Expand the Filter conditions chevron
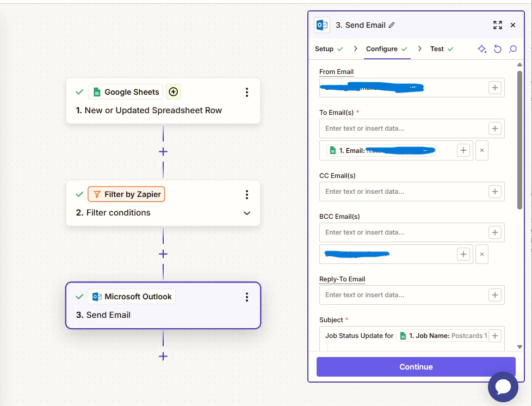532x406 pixels. (x=246, y=213)
